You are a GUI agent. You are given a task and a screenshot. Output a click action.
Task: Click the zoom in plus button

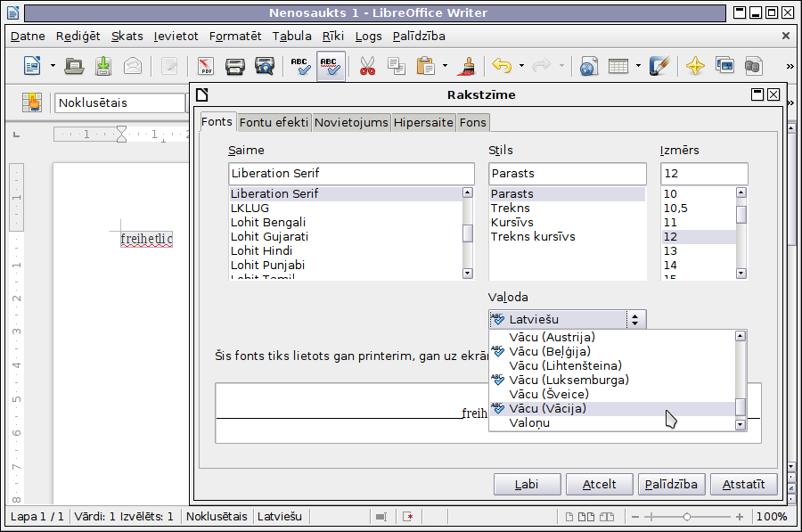click(x=740, y=517)
